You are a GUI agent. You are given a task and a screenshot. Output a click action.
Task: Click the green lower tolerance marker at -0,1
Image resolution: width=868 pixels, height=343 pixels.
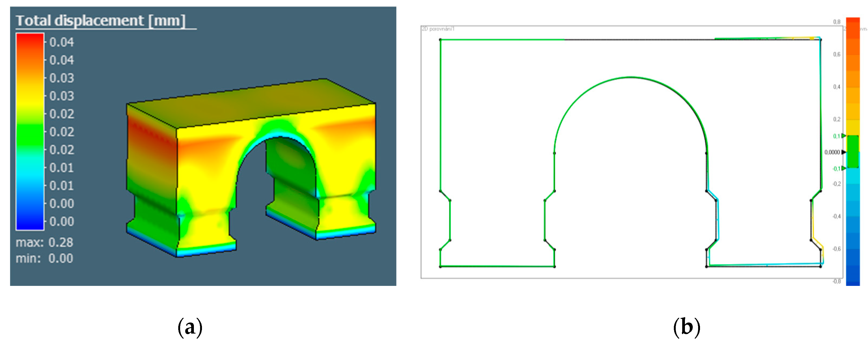point(843,168)
